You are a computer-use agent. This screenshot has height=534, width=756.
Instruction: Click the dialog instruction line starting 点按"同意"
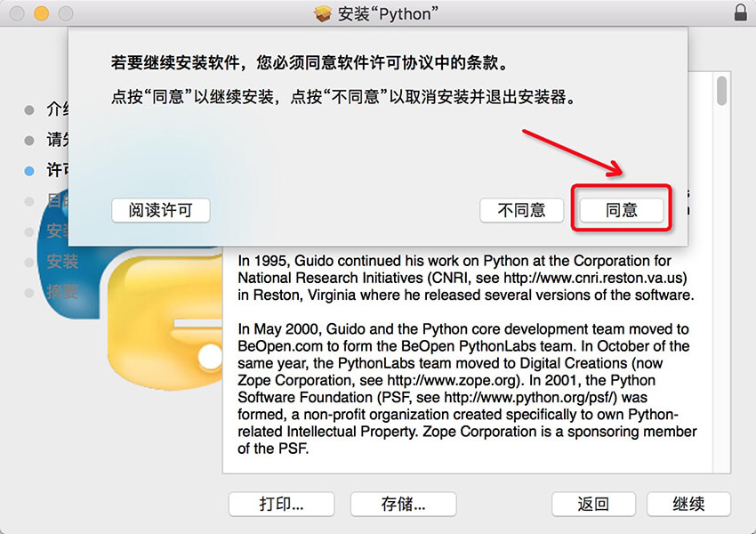click(x=344, y=97)
